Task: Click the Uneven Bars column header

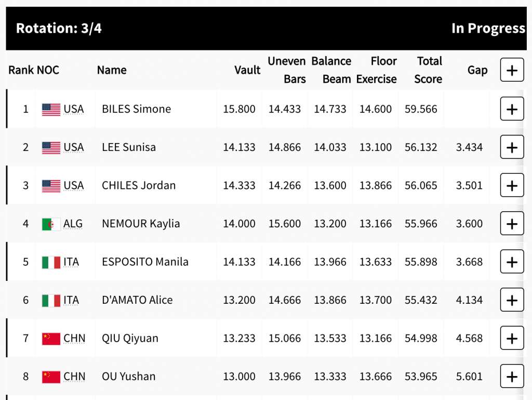Action: pos(287,70)
